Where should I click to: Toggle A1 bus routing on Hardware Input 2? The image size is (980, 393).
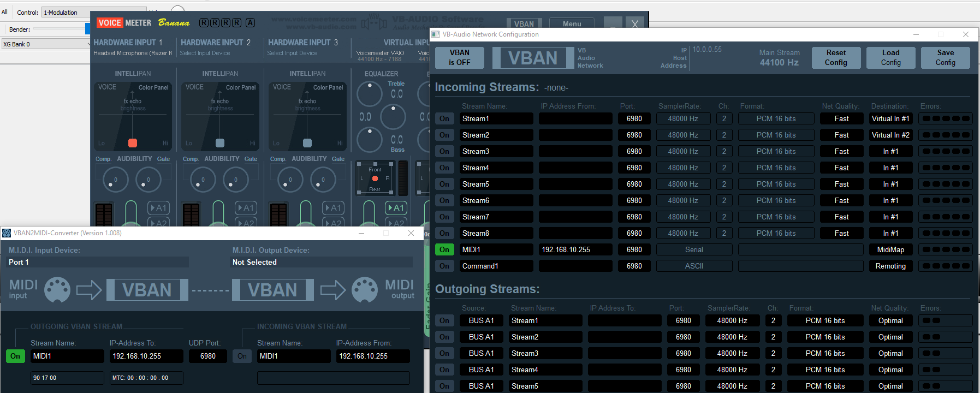pyautogui.click(x=246, y=207)
